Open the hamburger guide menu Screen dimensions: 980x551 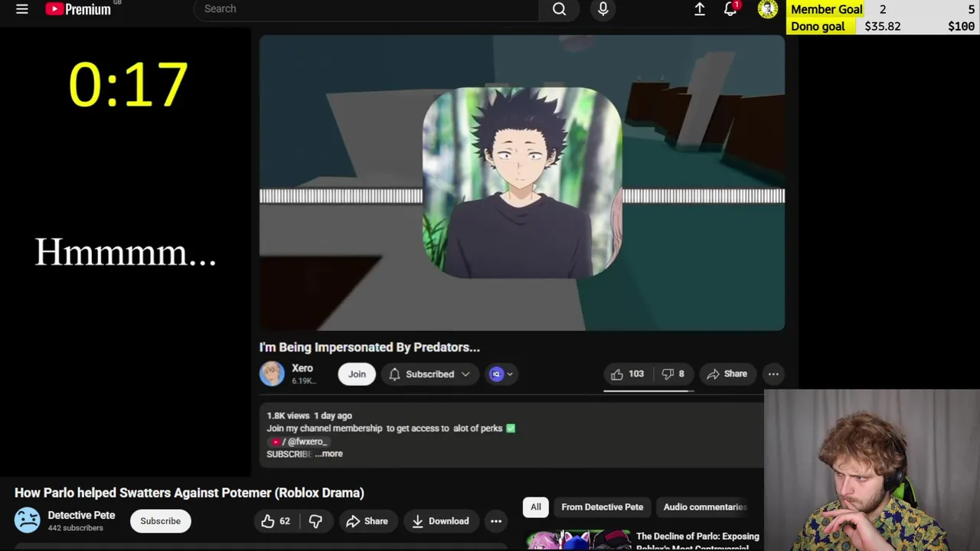22,9
